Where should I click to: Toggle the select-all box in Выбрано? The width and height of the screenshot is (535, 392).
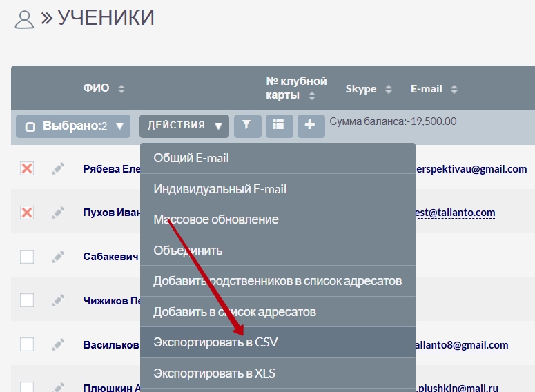pos(30,127)
